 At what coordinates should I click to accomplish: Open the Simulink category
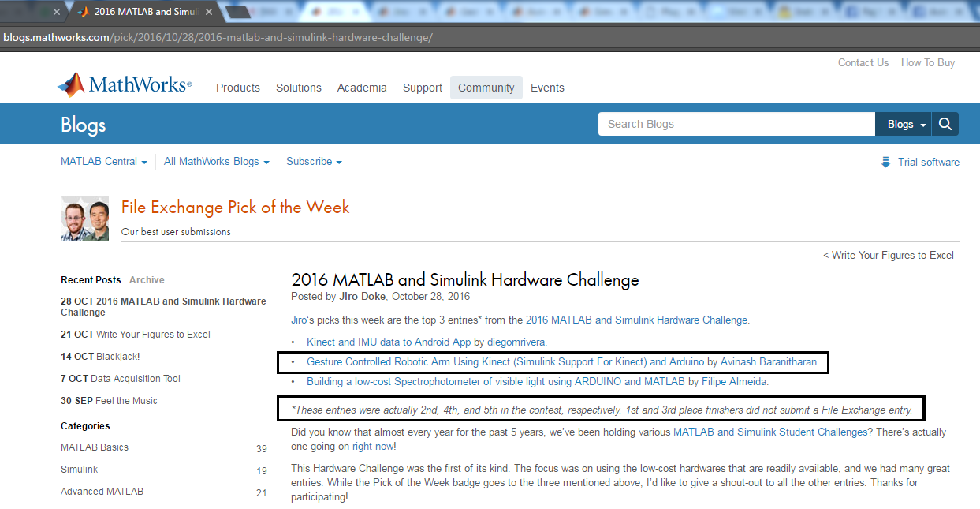point(80,470)
